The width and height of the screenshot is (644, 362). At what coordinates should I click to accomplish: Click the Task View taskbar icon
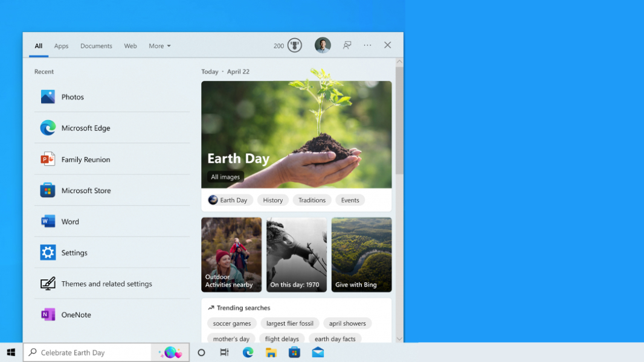[224, 352]
